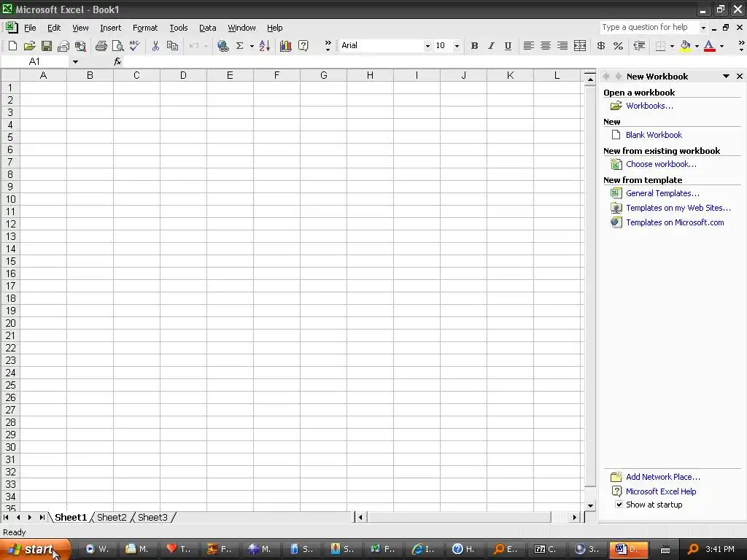
Task: Click the Internet Explorer taskbar button
Action: [423, 549]
